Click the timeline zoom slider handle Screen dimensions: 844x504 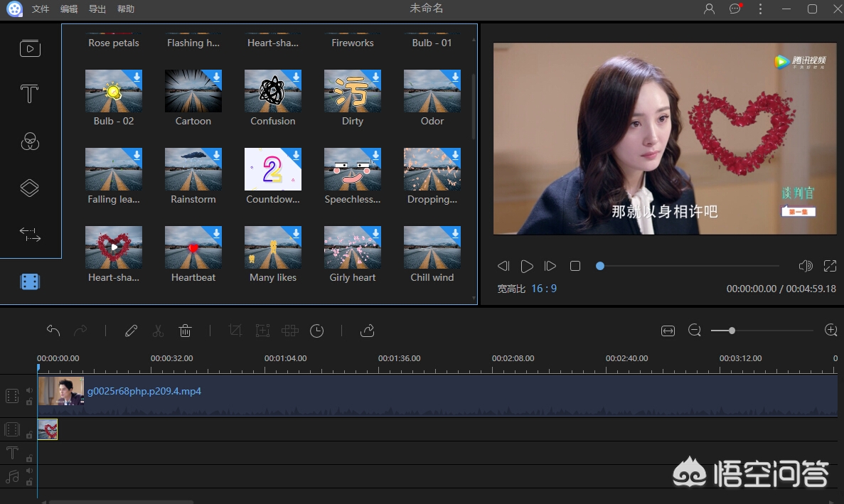click(x=732, y=331)
